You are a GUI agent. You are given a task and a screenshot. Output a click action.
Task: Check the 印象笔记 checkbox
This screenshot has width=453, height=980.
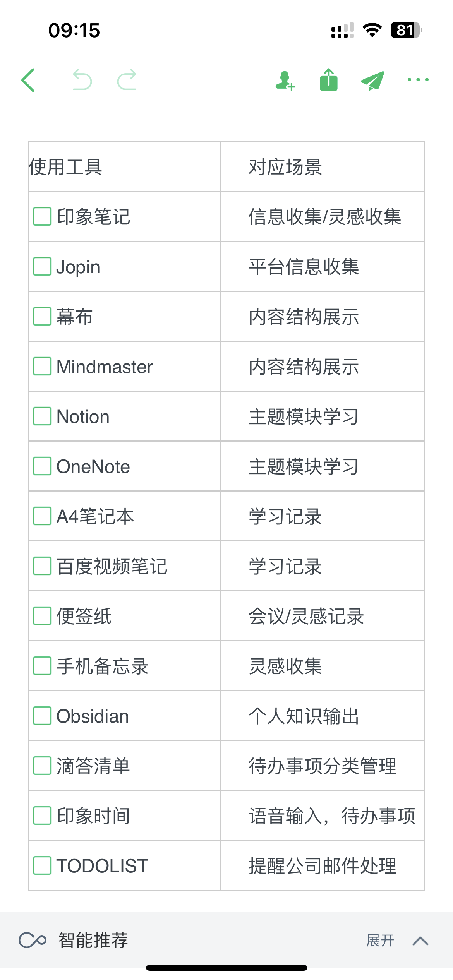[x=42, y=216]
